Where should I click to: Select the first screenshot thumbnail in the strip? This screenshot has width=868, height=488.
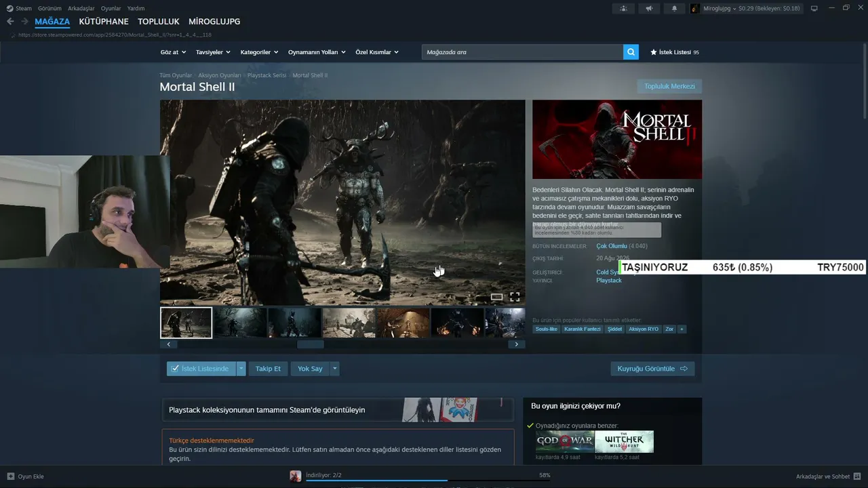click(x=186, y=323)
